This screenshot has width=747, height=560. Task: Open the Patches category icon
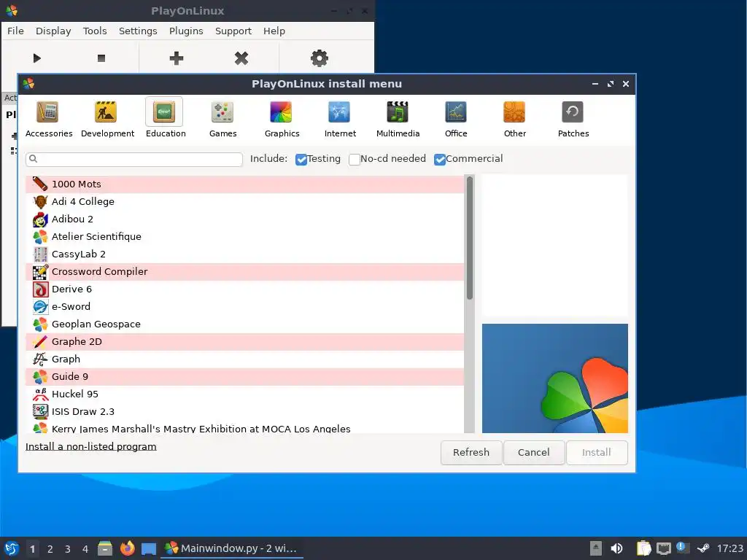click(573, 112)
